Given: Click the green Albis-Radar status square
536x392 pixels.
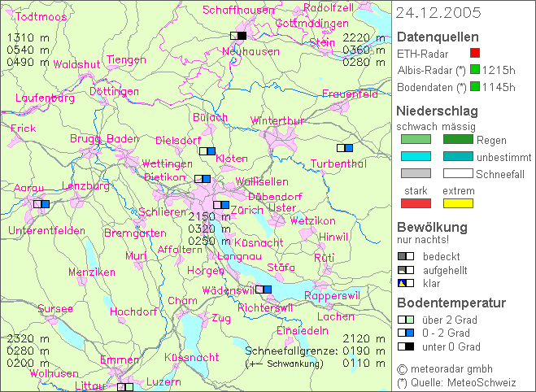Looking at the screenshot, I should (475, 69).
